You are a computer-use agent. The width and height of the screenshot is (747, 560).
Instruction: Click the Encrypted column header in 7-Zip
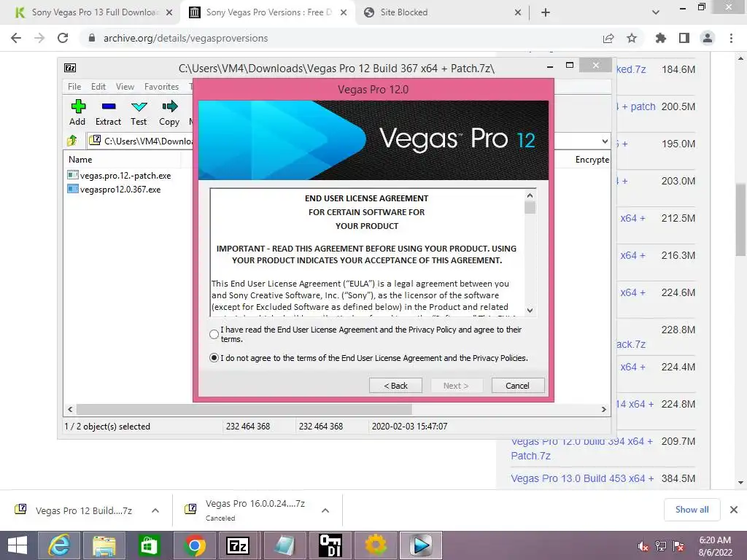pyautogui.click(x=592, y=160)
